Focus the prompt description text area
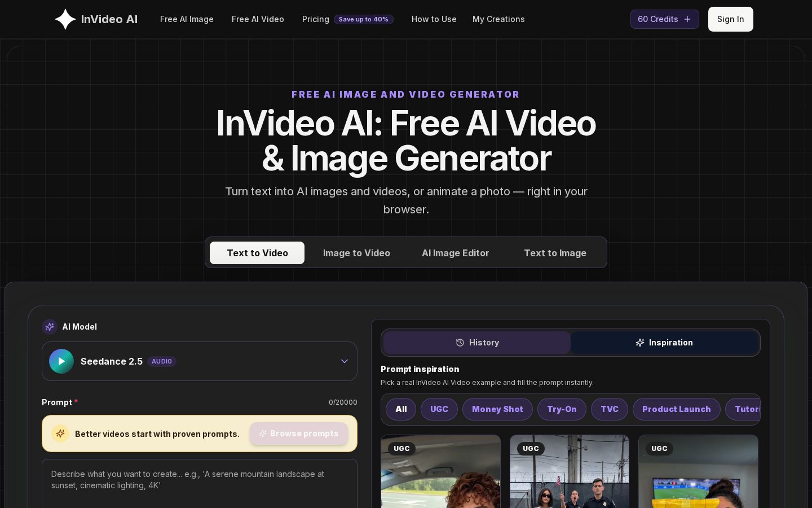Image resolution: width=812 pixels, height=508 pixels. click(200, 484)
